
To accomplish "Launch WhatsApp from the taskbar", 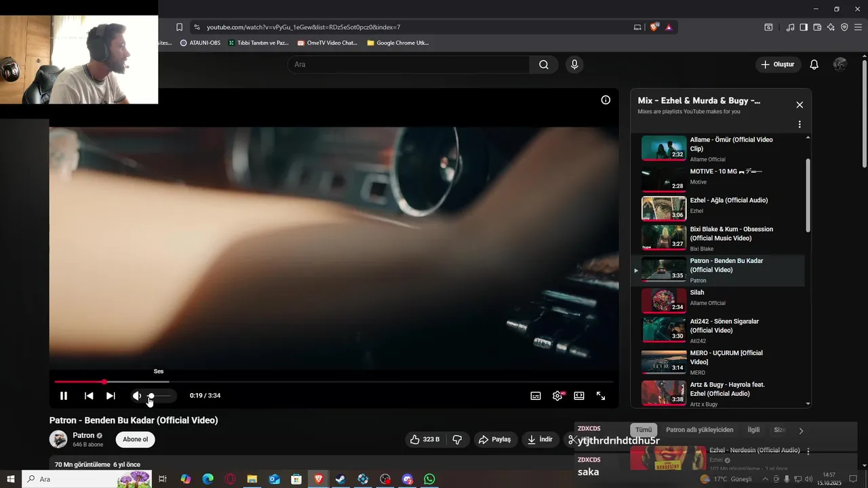I will (429, 479).
